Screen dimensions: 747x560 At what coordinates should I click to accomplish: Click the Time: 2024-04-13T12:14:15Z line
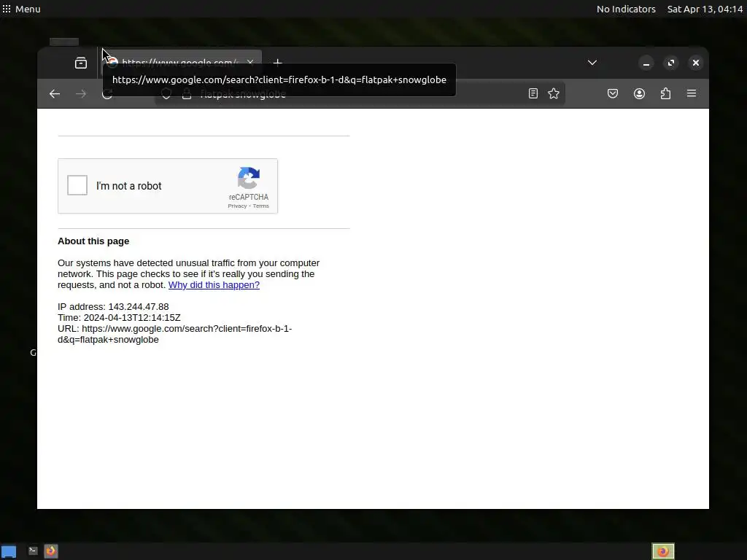(x=119, y=318)
